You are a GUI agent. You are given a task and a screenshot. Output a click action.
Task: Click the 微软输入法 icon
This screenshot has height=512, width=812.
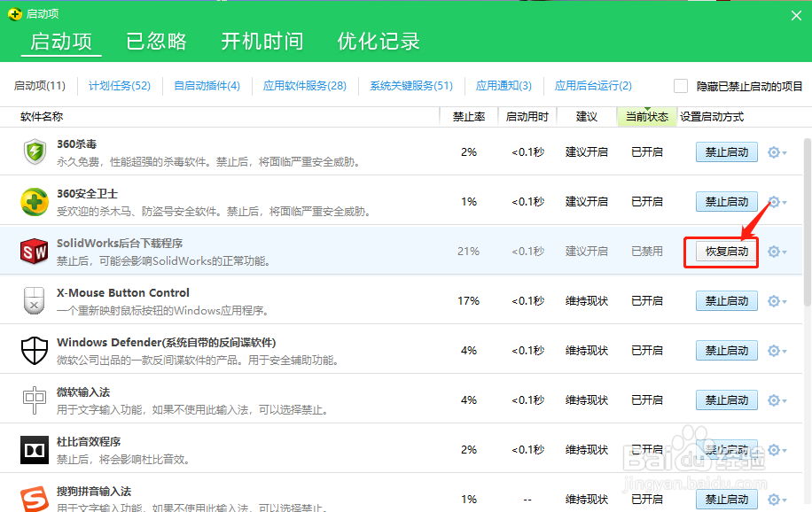(35, 400)
